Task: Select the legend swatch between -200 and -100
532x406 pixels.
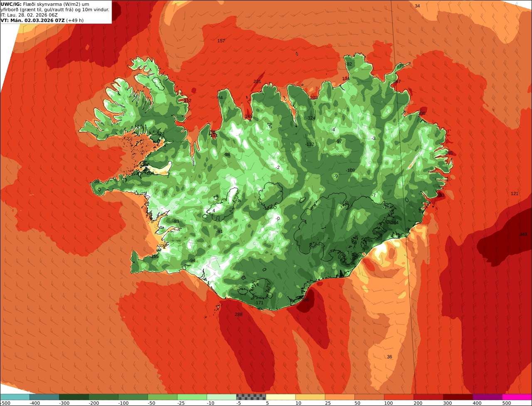Action: coord(103,397)
